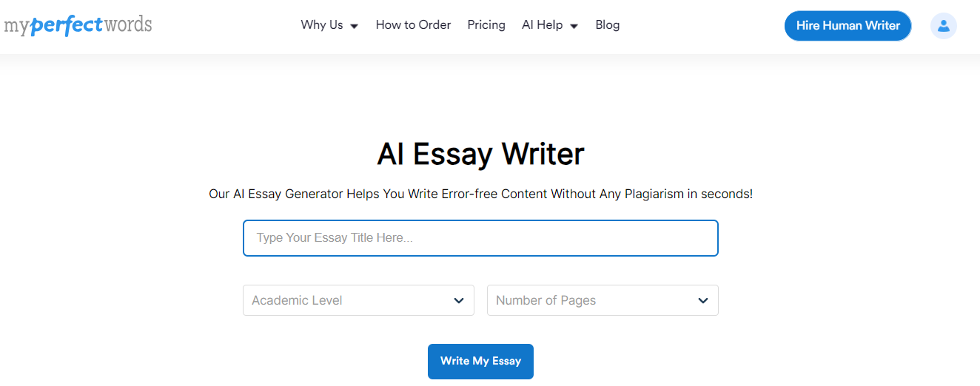This screenshot has height=386, width=980.
Task: Visit the Blog link in navigation
Action: coord(608,24)
